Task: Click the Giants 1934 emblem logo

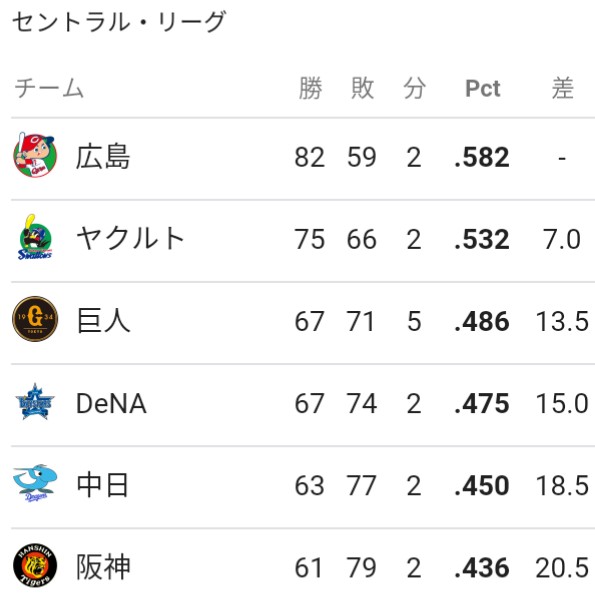Action: 35,319
